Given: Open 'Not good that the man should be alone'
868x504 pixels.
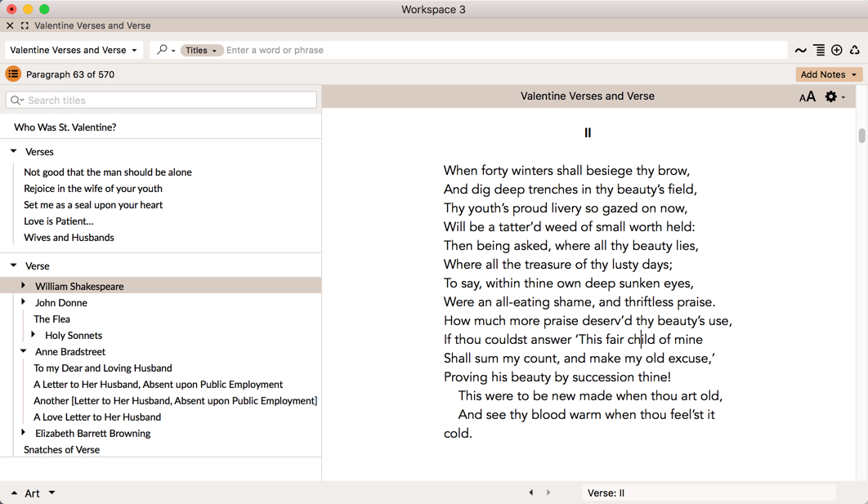Looking at the screenshot, I should (x=108, y=172).
